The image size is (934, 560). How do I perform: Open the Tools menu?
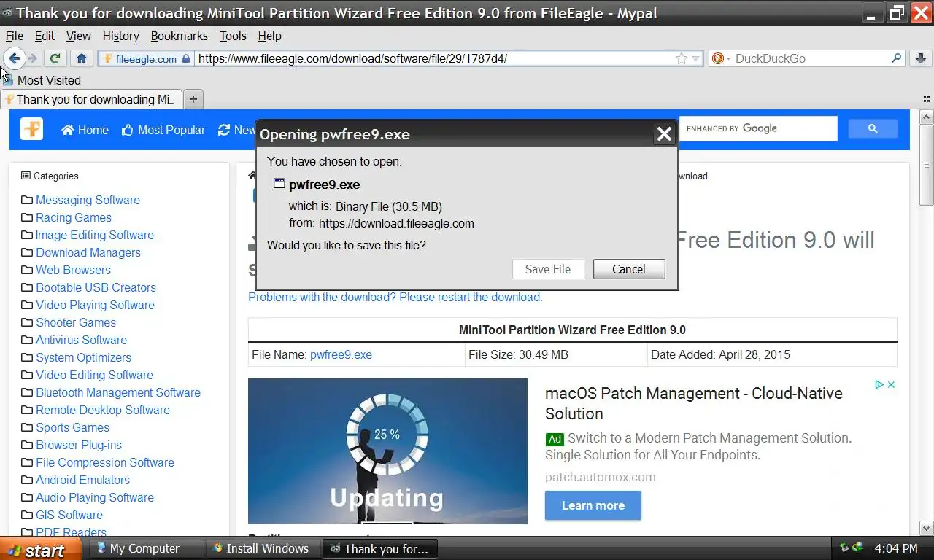coord(233,36)
